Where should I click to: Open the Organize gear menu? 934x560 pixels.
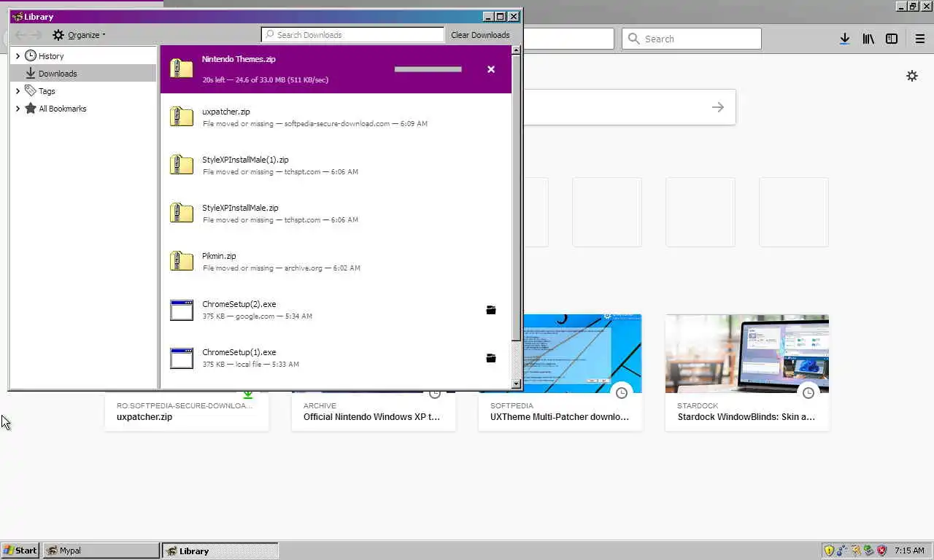79,35
